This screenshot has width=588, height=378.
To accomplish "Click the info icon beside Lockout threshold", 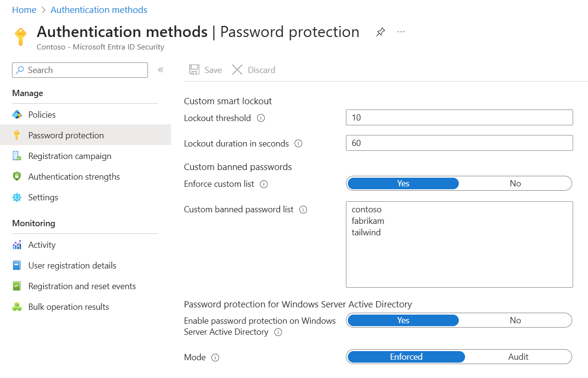I will click(261, 118).
